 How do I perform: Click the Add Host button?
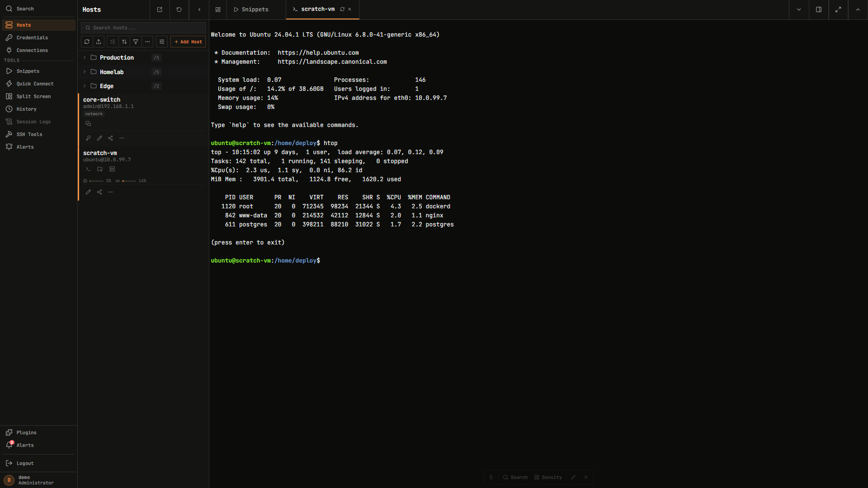tap(188, 42)
